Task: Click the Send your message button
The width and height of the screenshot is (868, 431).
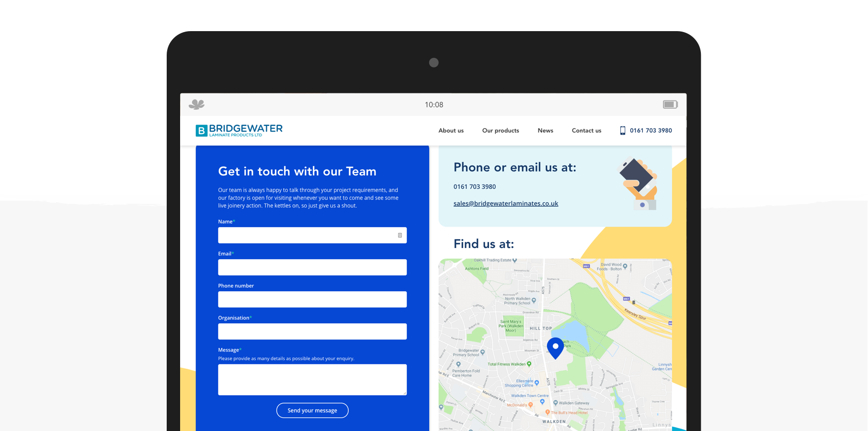Action: pyautogui.click(x=312, y=410)
